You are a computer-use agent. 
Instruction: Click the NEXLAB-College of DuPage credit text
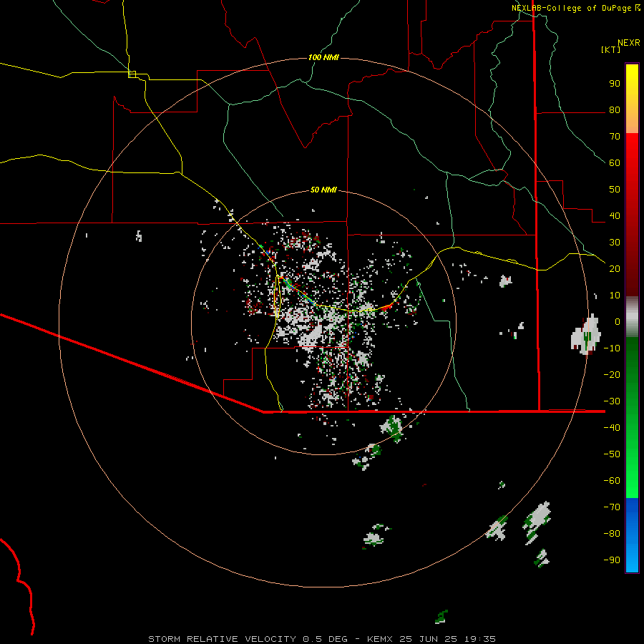572,8
